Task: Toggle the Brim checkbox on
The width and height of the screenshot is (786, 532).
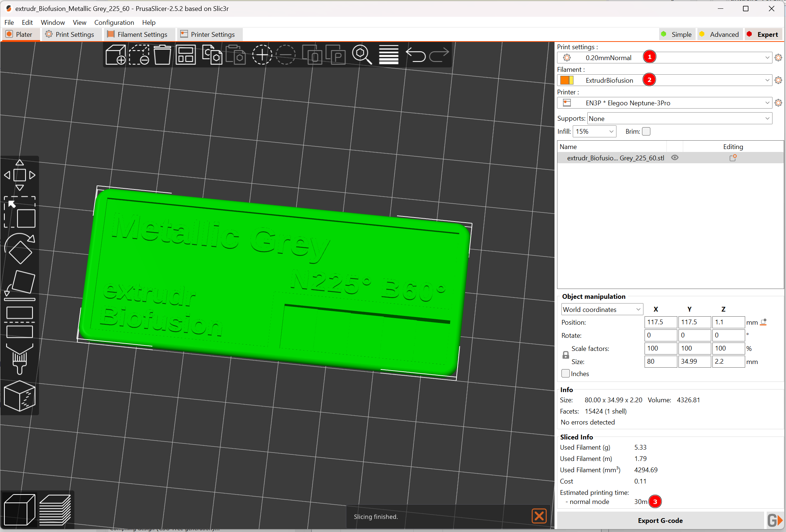Action: click(x=647, y=132)
